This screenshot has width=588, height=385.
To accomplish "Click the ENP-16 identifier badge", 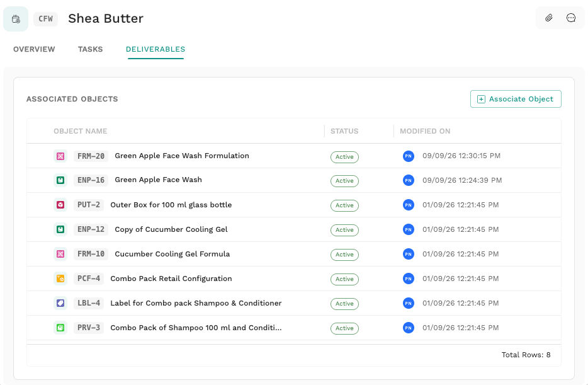I will pos(91,180).
